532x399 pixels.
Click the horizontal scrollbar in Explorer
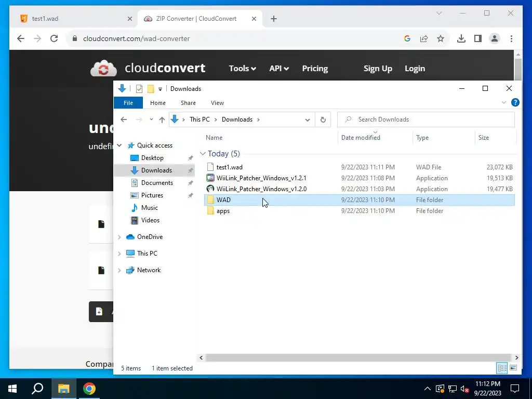[x=358, y=357]
